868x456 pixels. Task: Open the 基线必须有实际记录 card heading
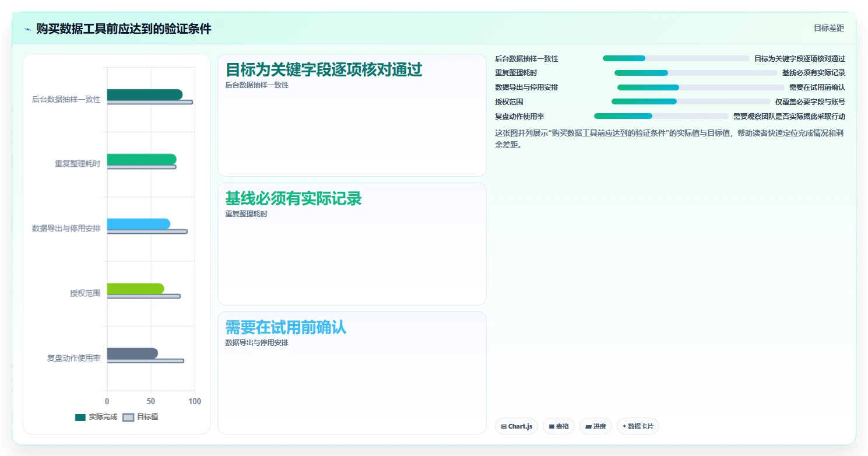click(x=293, y=199)
